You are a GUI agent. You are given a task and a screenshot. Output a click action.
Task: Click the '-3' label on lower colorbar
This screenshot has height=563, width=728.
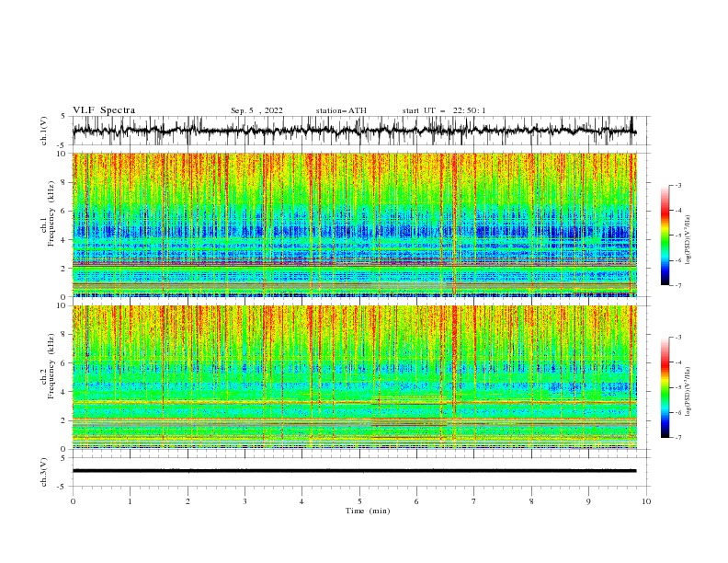click(678, 338)
